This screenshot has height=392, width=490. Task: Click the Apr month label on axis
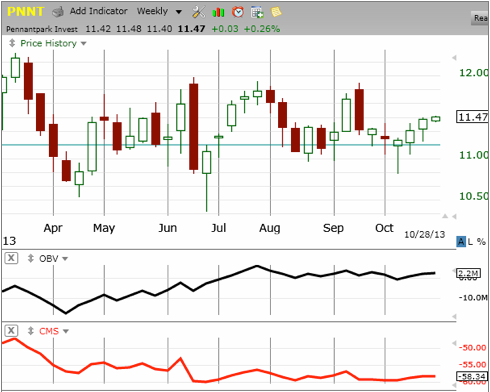pos(53,229)
